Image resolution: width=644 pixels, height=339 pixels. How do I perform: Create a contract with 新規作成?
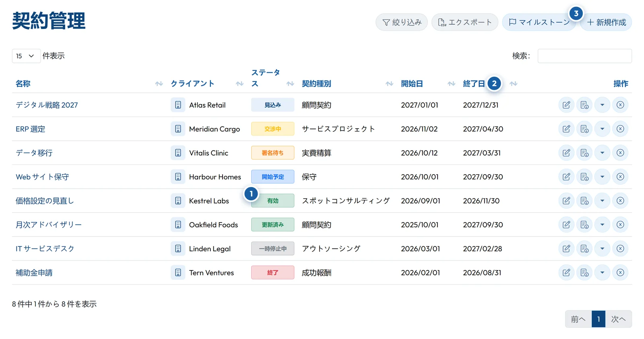[606, 22]
